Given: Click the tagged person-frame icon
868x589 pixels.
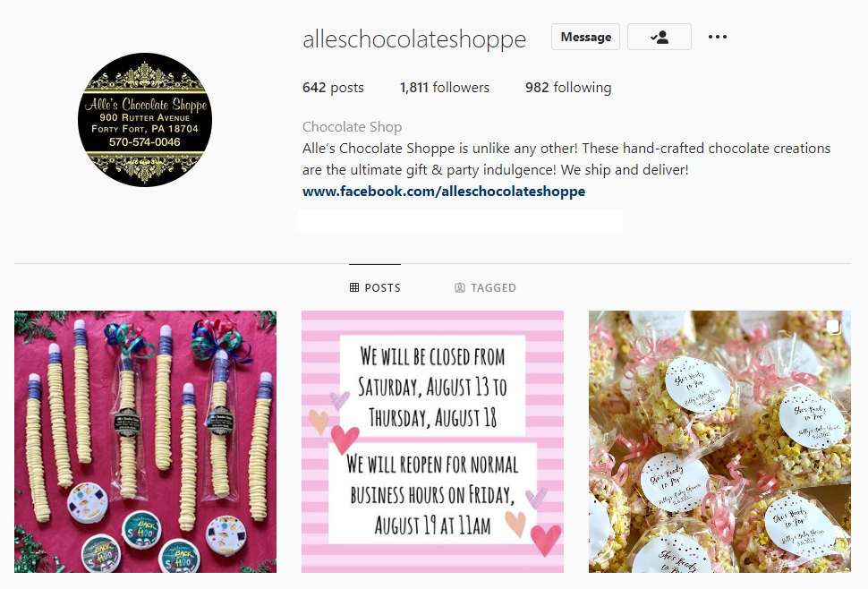Looking at the screenshot, I should tap(459, 287).
